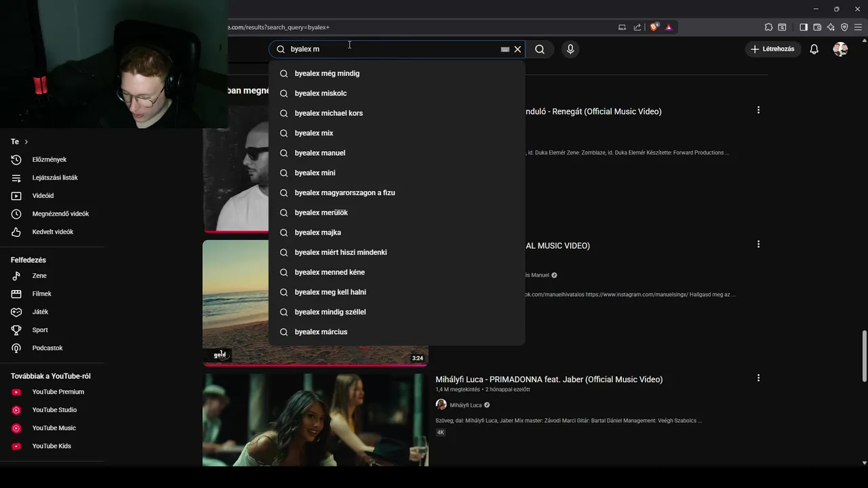Click the share page icon in address bar

[x=637, y=27]
